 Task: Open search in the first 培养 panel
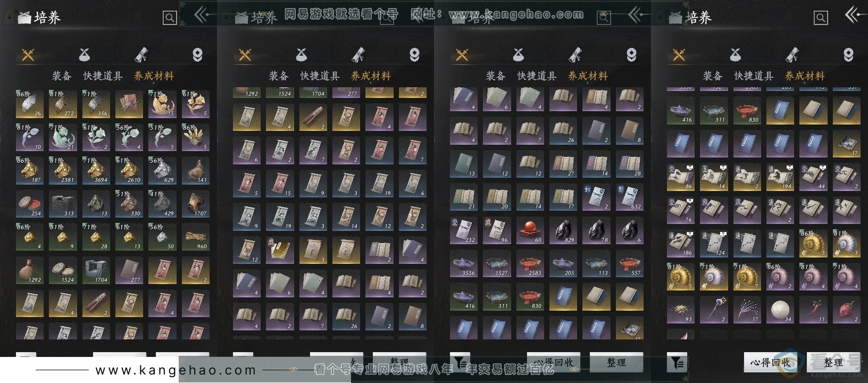[x=170, y=18]
